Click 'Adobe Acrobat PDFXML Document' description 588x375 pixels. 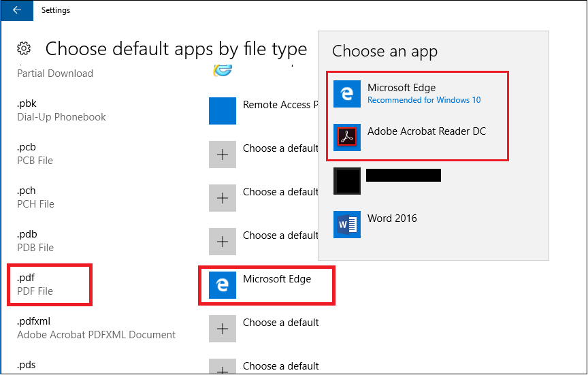tap(97, 334)
